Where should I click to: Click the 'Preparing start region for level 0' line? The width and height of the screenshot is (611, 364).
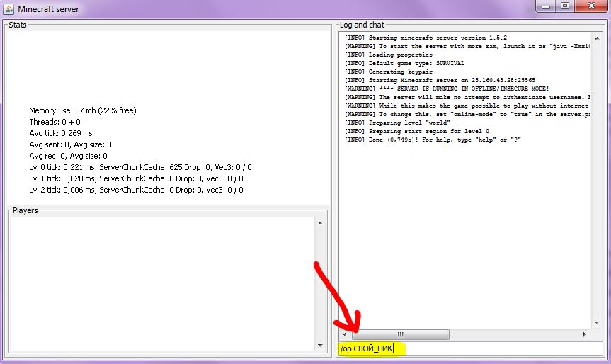tap(416, 131)
